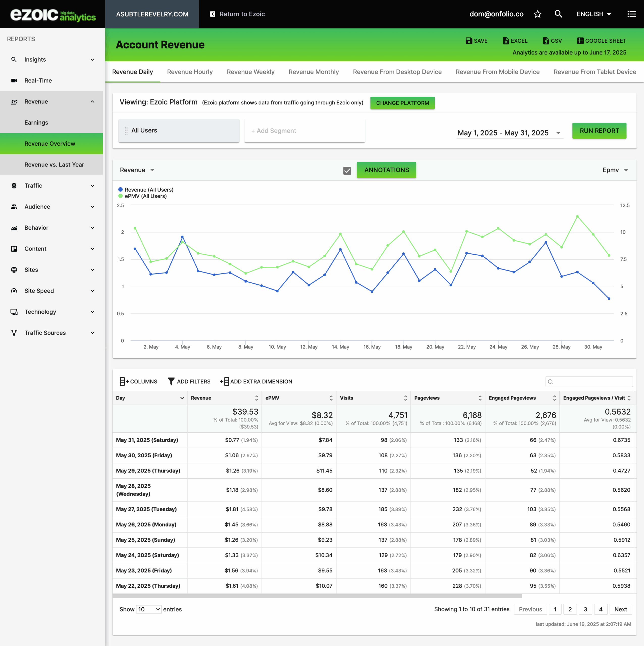The image size is (644, 646).
Task: Click the May 31 revenue data point
Action: [x=609, y=299]
